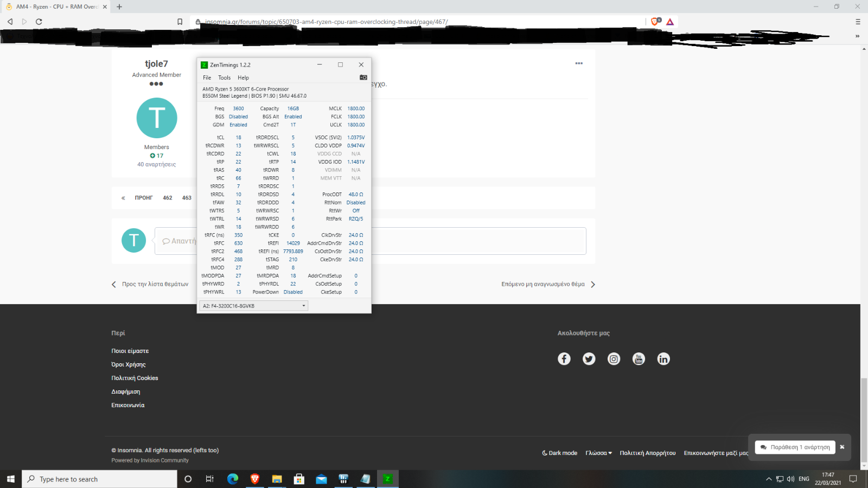Open the Διαφήμιση footer link
Screen dimensions: 868x488
[125, 391]
